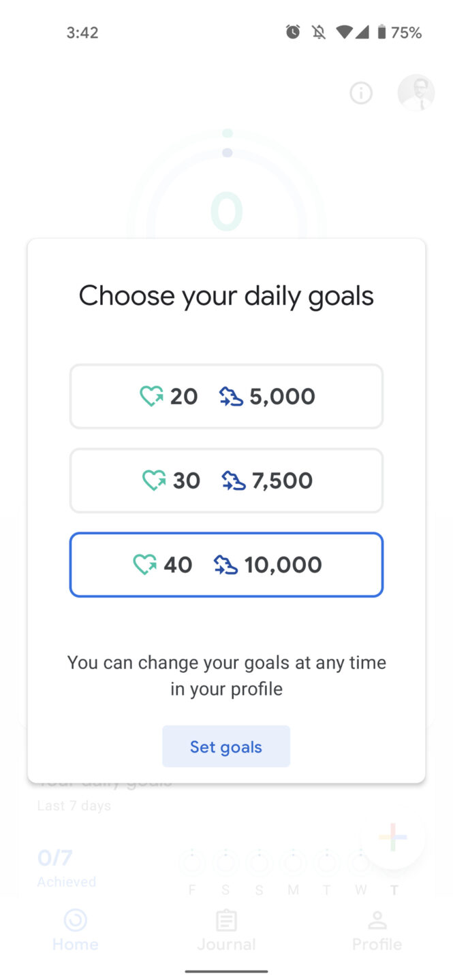Click the Journal clipboard icon
Image resolution: width=453 pixels, height=980 pixels.
226,920
